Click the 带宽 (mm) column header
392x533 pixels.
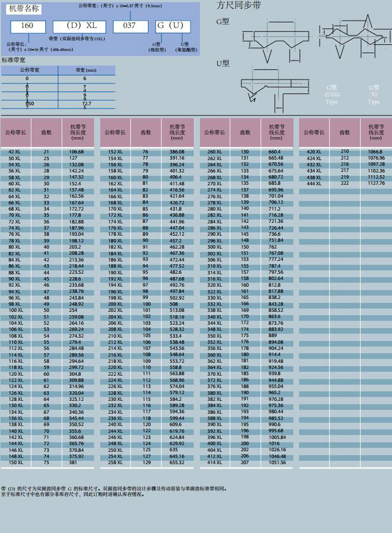[x=86, y=71]
